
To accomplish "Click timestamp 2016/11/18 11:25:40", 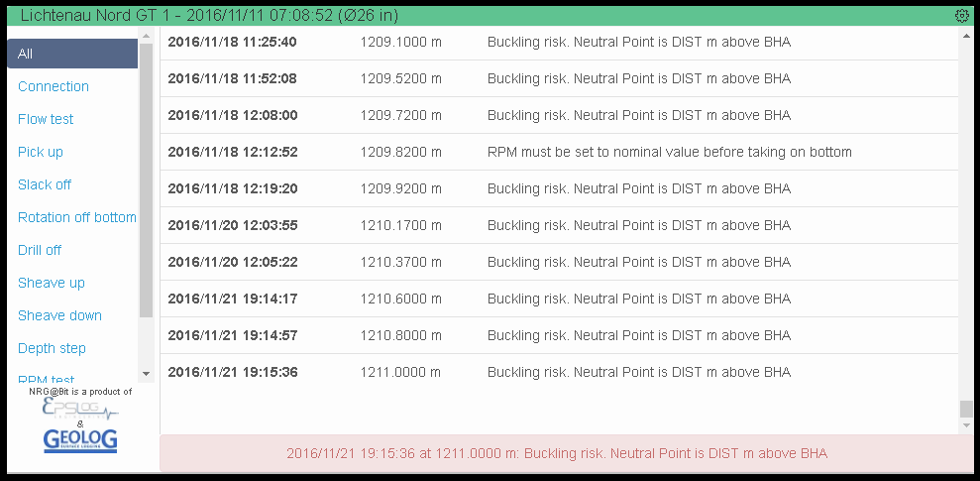I will click(233, 42).
